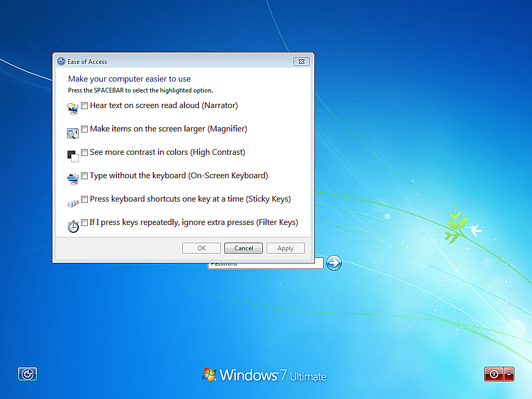The height and width of the screenshot is (399, 532).
Task: Expand shutdown options arrow menu
Action: (509, 374)
